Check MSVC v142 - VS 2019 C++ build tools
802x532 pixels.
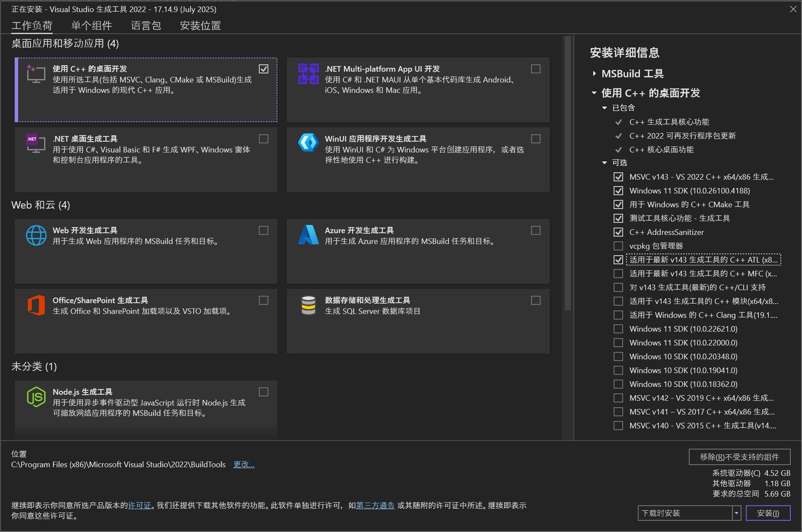coord(618,398)
